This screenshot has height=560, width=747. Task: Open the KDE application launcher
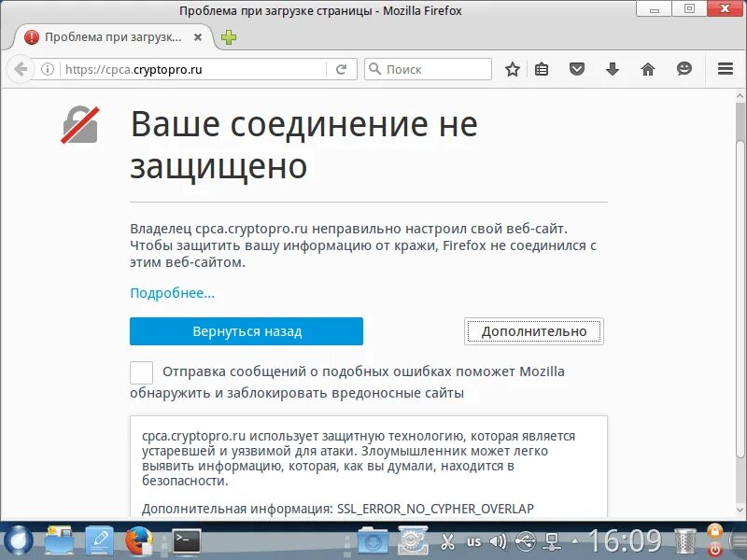[16, 541]
